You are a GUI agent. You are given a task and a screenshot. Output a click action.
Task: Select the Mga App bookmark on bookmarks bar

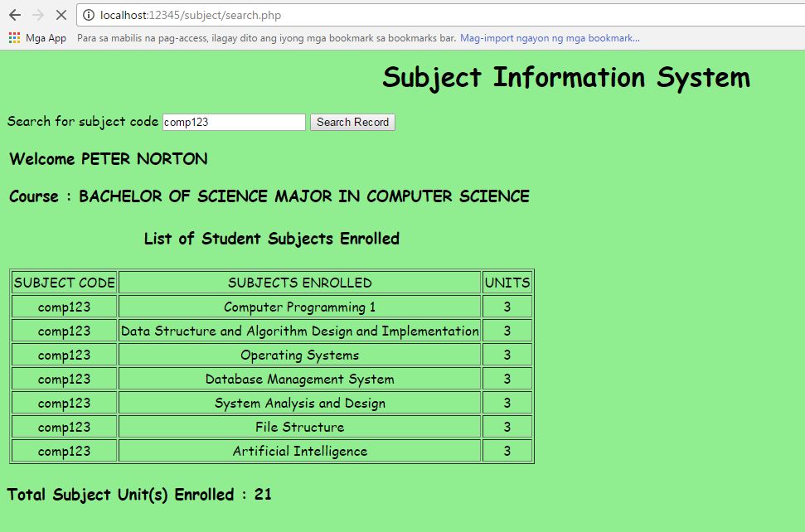click(x=37, y=37)
